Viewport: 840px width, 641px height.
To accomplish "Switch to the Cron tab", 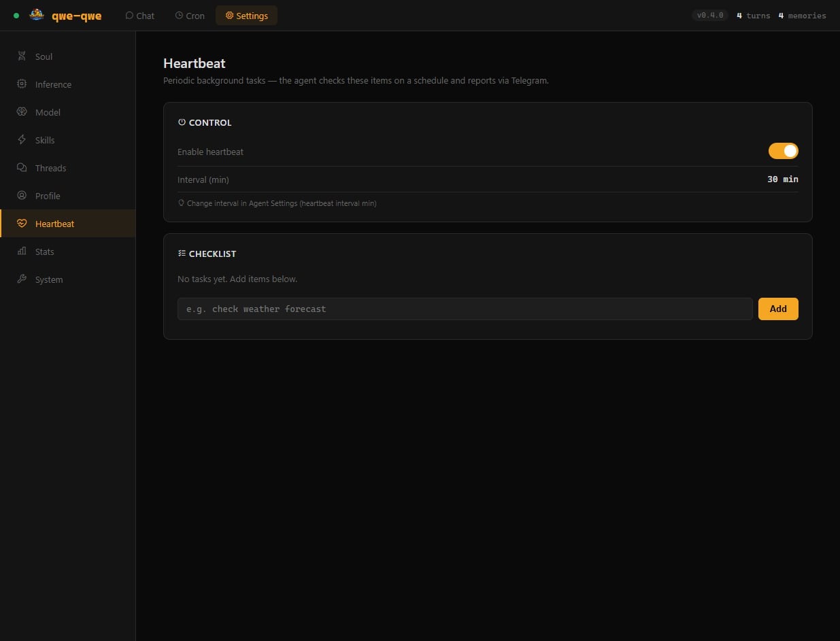I will (190, 16).
